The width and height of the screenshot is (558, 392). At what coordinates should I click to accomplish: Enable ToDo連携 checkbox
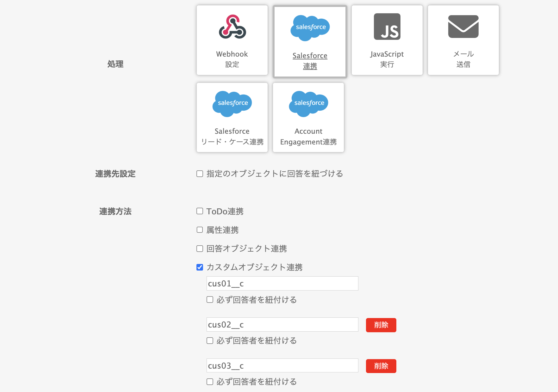click(x=200, y=211)
